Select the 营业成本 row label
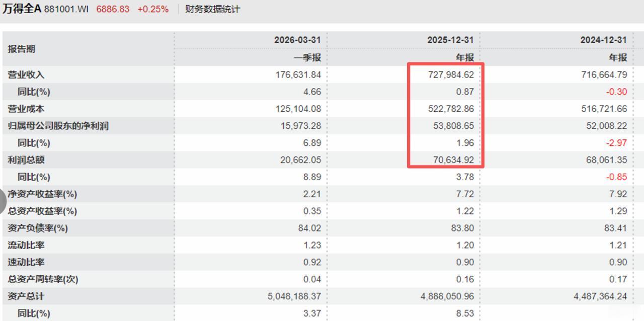This screenshot has width=644, height=321. pyautogui.click(x=26, y=109)
